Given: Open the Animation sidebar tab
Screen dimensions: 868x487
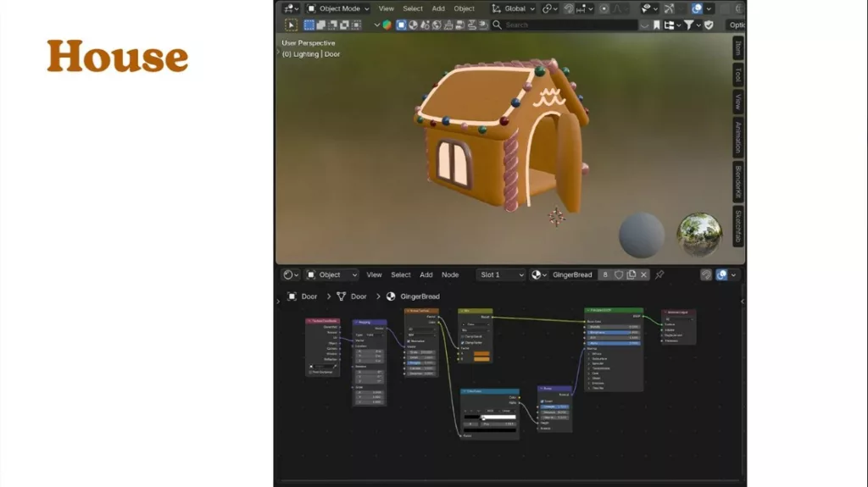Looking at the screenshot, I should point(738,138).
